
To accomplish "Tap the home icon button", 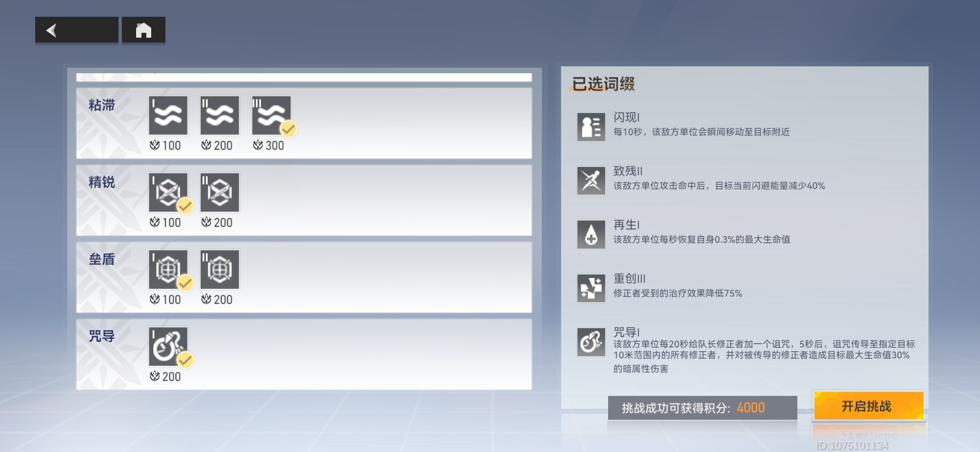I will coord(144,30).
